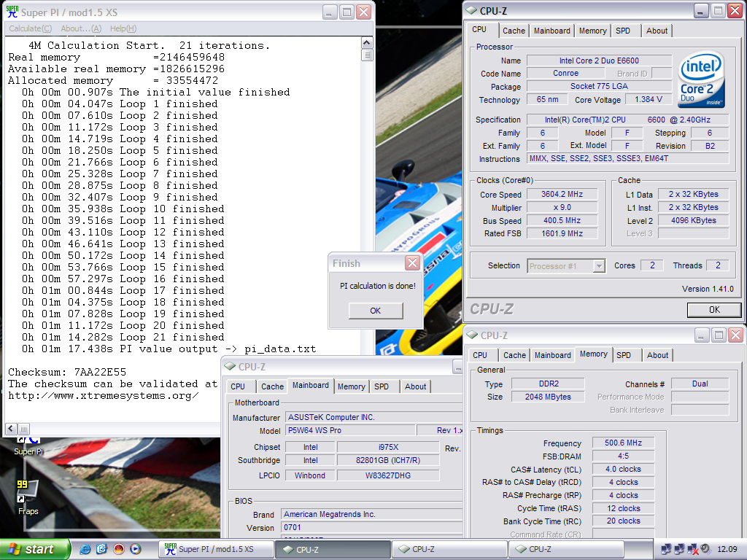Viewport: 747px width, 560px height.
Task: Switch to the About tab in CPU-Z Timings window
Action: pos(657,355)
